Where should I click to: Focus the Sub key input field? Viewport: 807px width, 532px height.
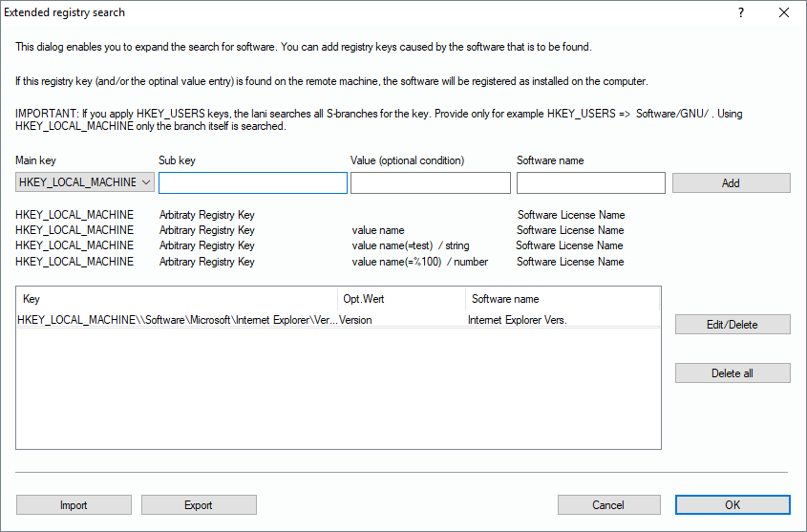click(252, 182)
